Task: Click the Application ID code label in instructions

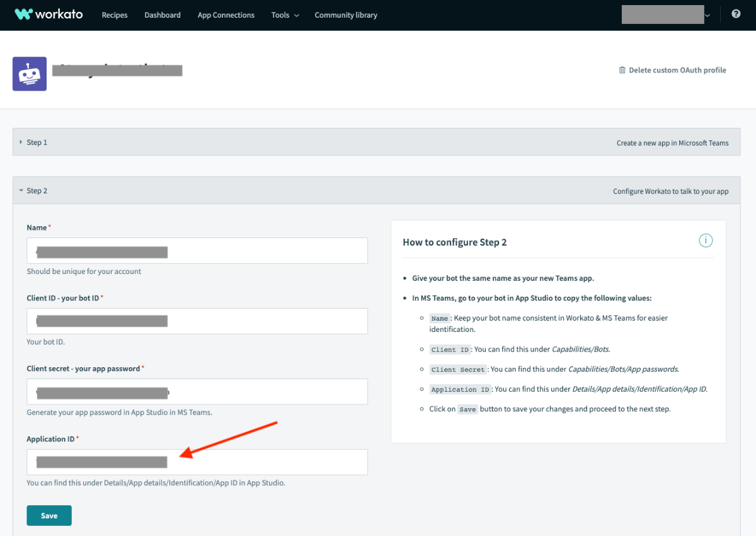Action: (461, 390)
